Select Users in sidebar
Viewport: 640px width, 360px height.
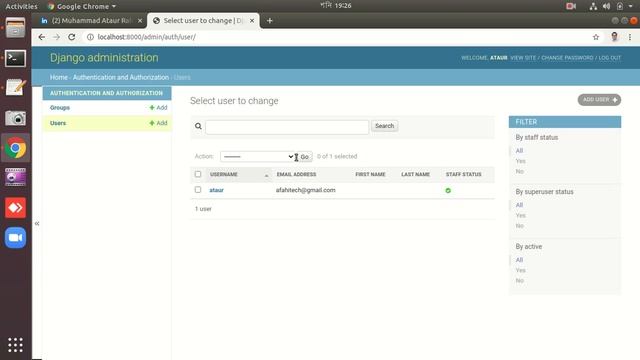point(58,123)
